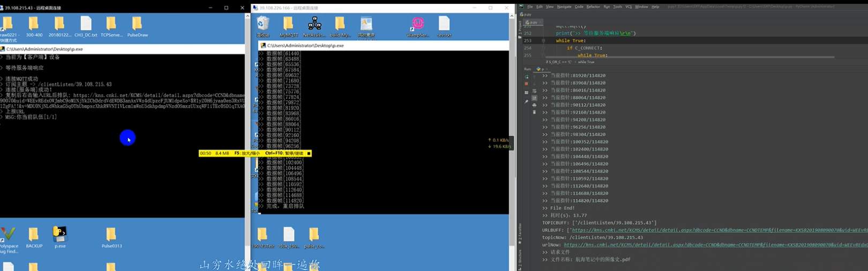
Task: Launch the NetAssist network tool icon
Action: click(x=315, y=26)
